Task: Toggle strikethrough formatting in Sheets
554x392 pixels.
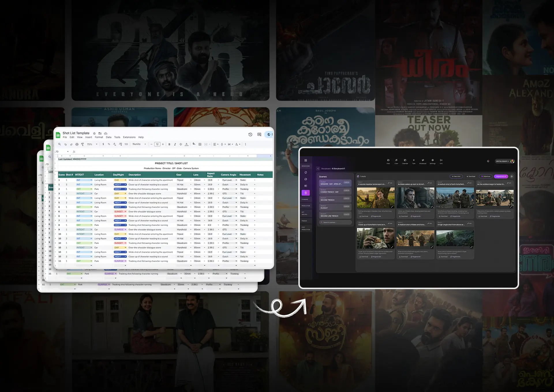Action: point(181,144)
